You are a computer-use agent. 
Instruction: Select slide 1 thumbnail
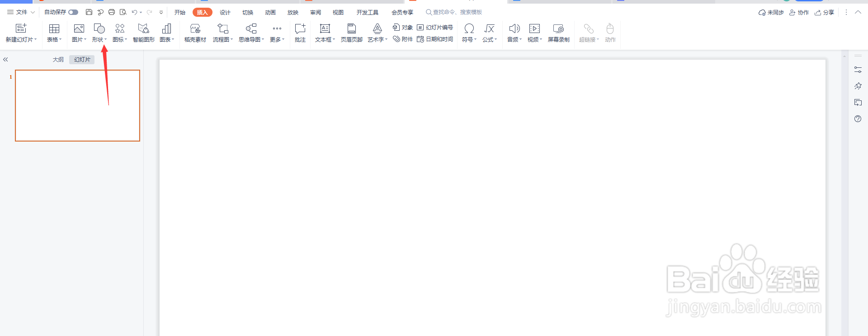coord(78,105)
